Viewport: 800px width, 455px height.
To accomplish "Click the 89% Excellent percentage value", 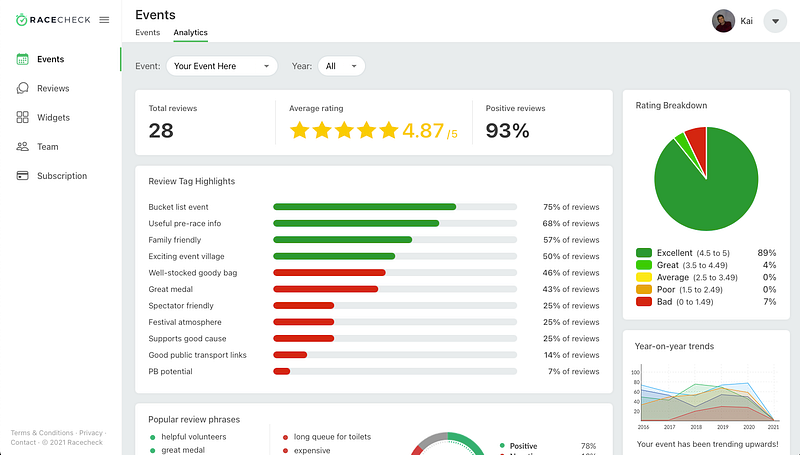I will click(x=767, y=252).
